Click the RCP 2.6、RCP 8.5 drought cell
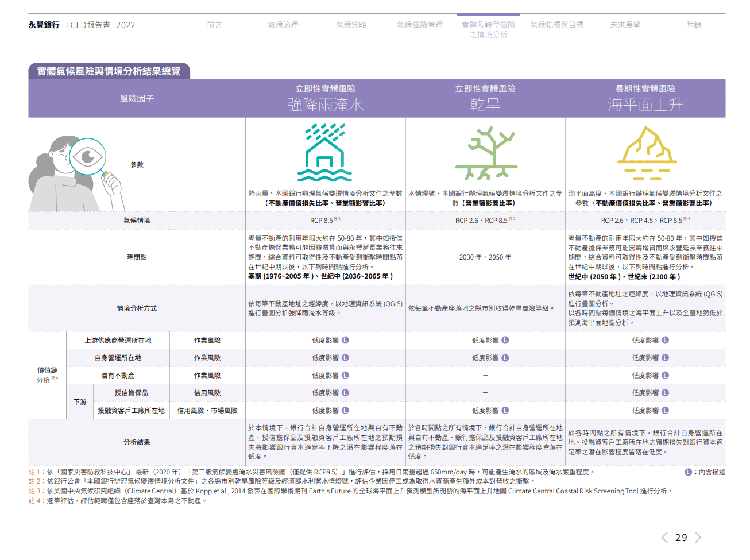 [x=485, y=221]
